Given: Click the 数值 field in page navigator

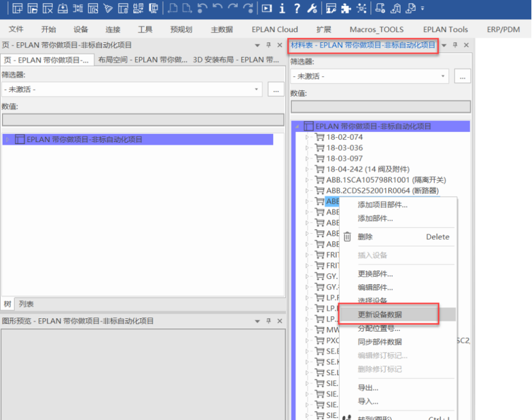Looking at the screenshot, I should 143,120.
